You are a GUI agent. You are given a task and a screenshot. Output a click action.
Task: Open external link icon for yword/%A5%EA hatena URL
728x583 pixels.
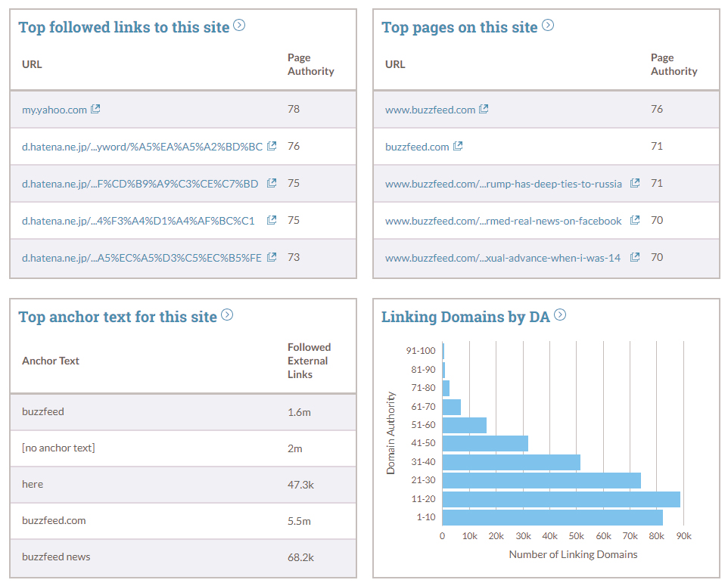(x=272, y=146)
